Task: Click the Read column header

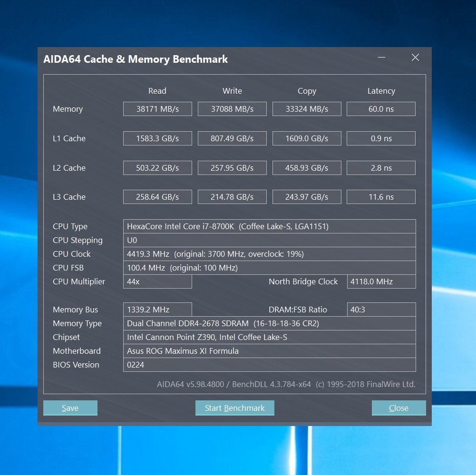Action: [x=157, y=91]
